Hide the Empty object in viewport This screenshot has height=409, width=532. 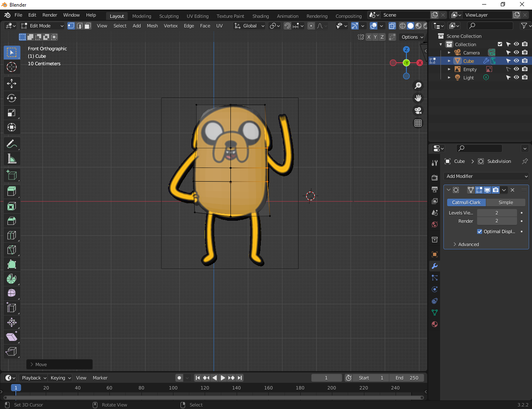[x=516, y=69]
